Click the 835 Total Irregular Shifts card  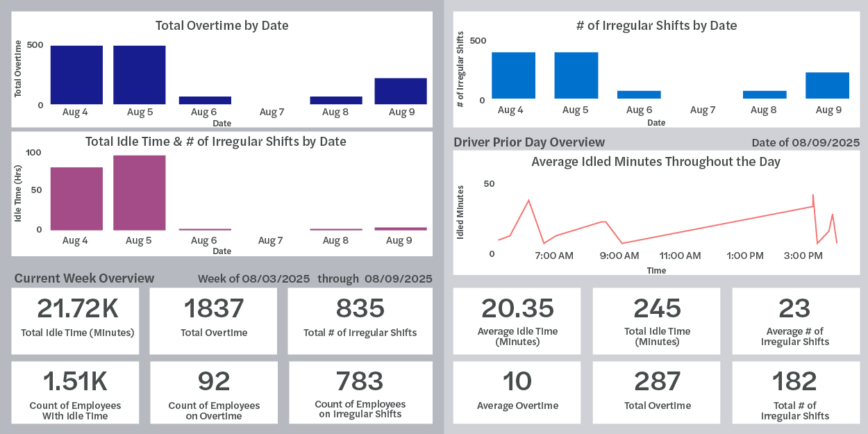pos(360,321)
